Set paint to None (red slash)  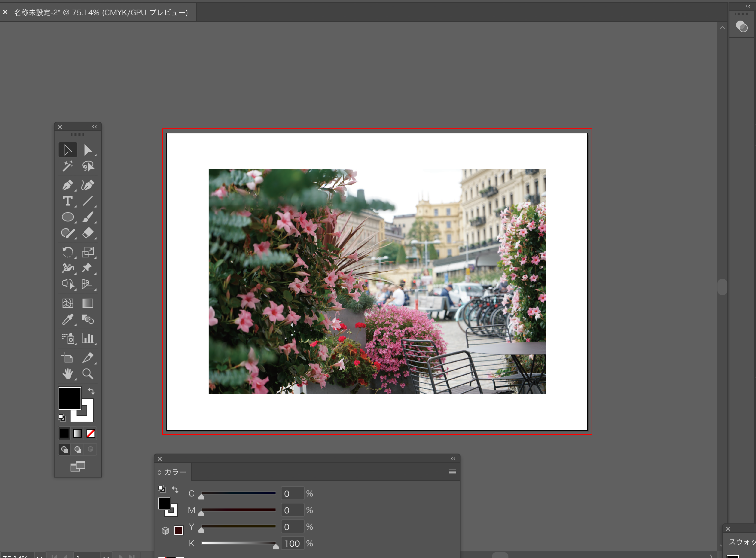point(91,433)
